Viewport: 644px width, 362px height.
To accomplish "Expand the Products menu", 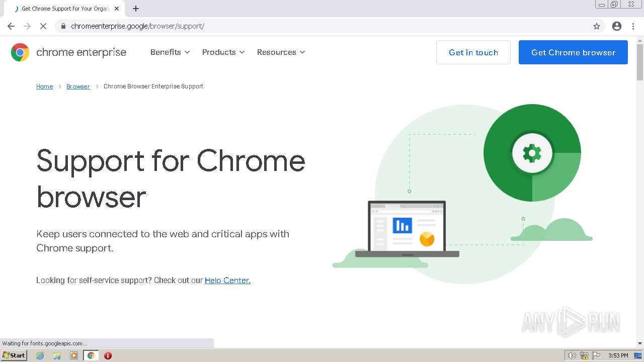I will pyautogui.click(x=223, y=52).
